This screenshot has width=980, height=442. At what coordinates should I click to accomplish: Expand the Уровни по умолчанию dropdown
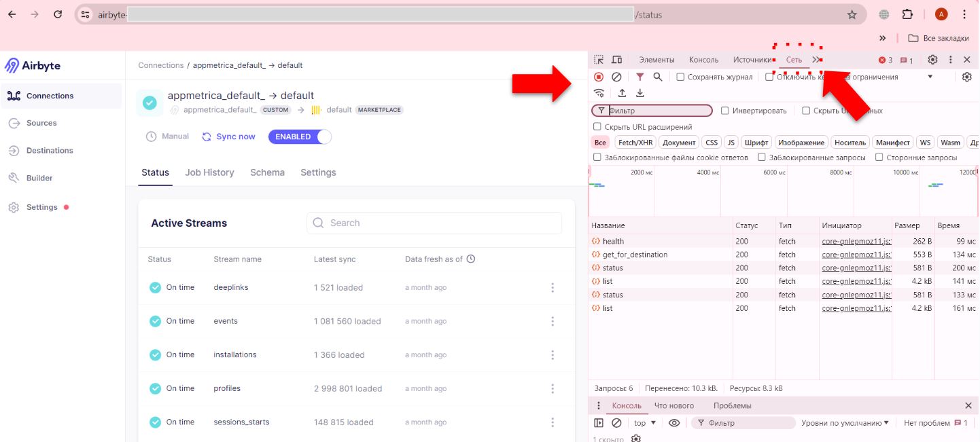point(845,423)
